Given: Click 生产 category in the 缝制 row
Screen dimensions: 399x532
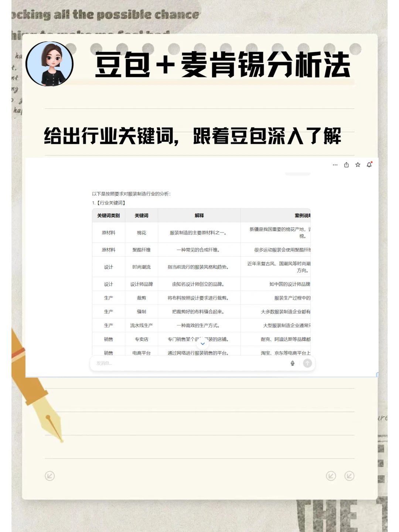Looking at the screenshot, I should tap(109, 312).
